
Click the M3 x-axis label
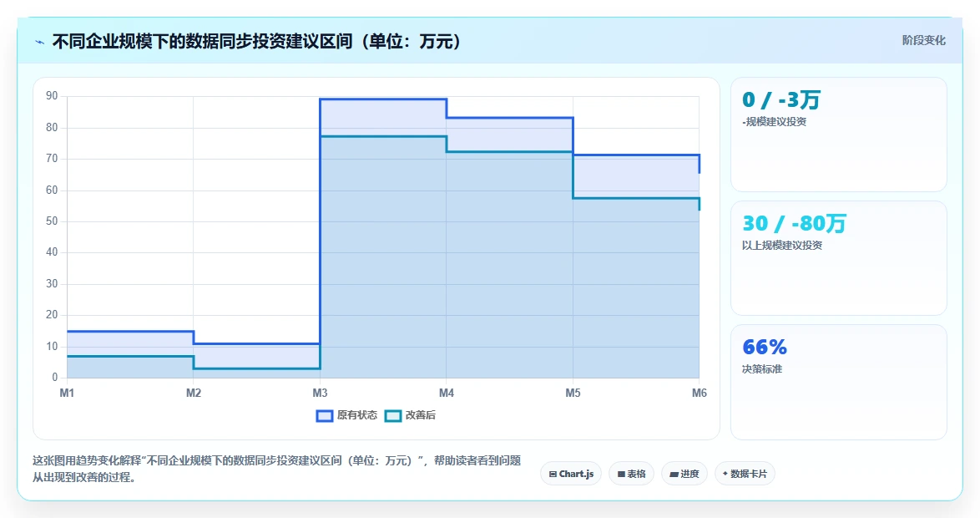click(x=320, y=393)
